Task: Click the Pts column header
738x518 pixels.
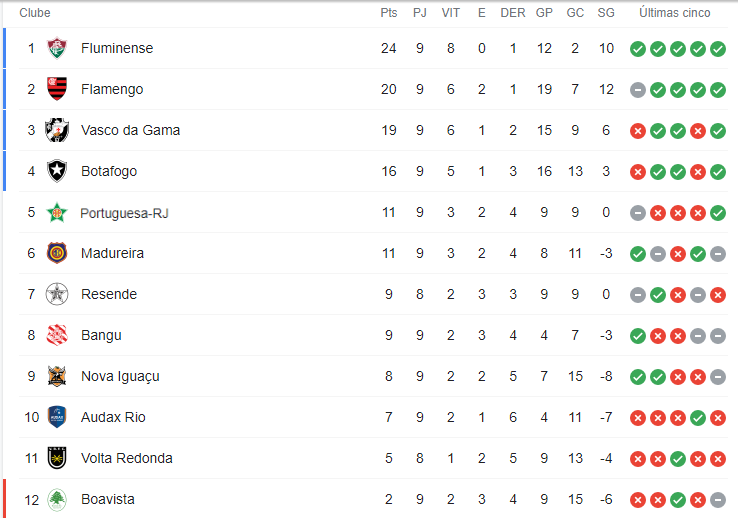Action: [389, 13]
